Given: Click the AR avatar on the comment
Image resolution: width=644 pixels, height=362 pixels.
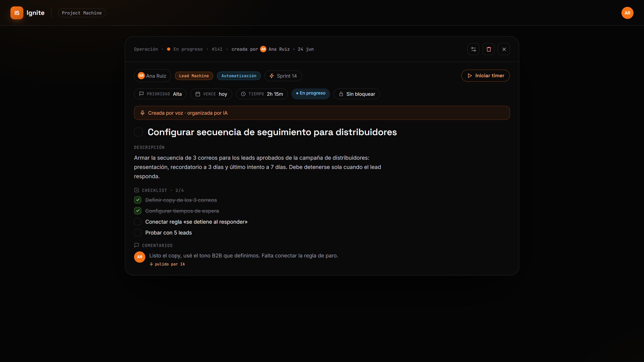Looking at the screenshot, I should click(x=139, y=257).
